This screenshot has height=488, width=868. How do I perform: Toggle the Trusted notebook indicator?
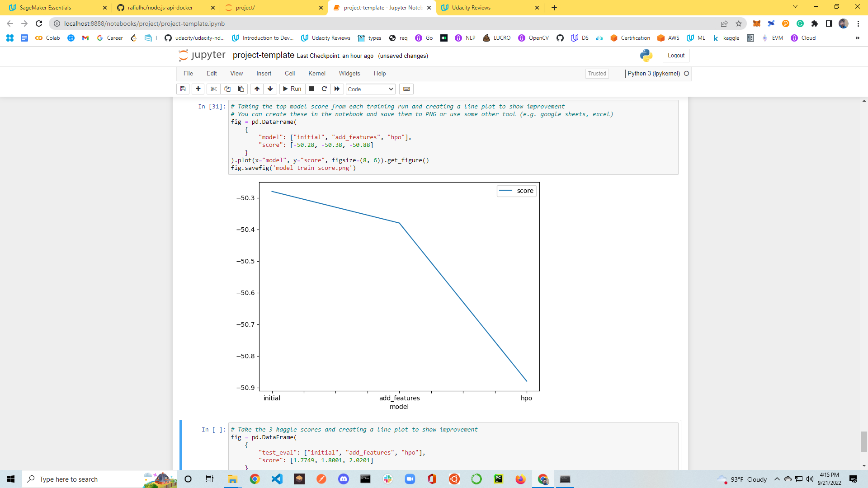597,74
